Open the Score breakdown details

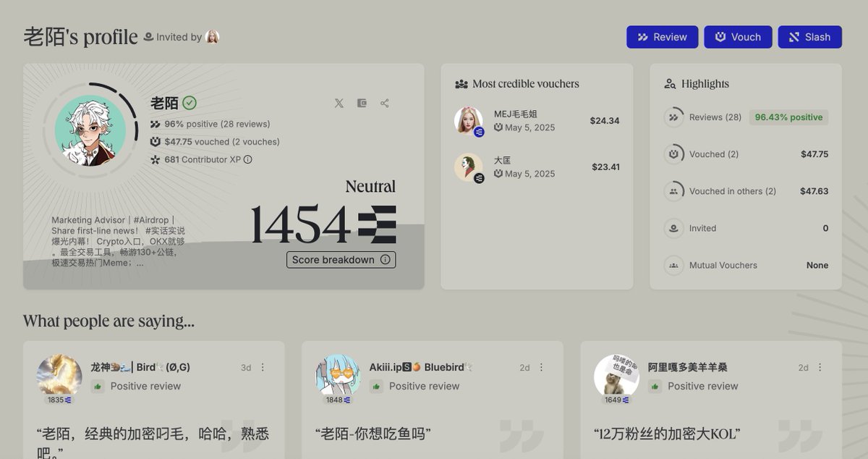[x=341, y=259]
